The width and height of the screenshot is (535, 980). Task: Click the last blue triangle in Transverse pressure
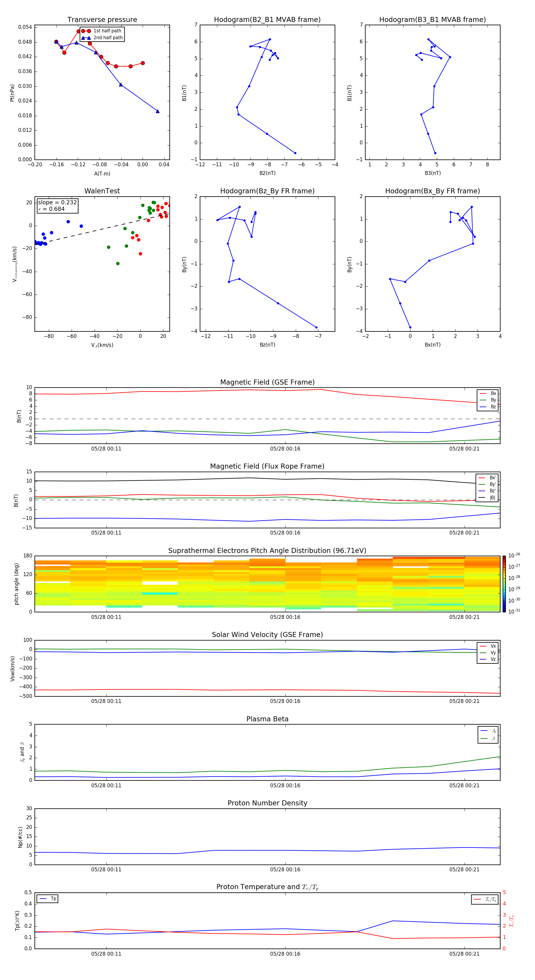click(x=158, y=111)
